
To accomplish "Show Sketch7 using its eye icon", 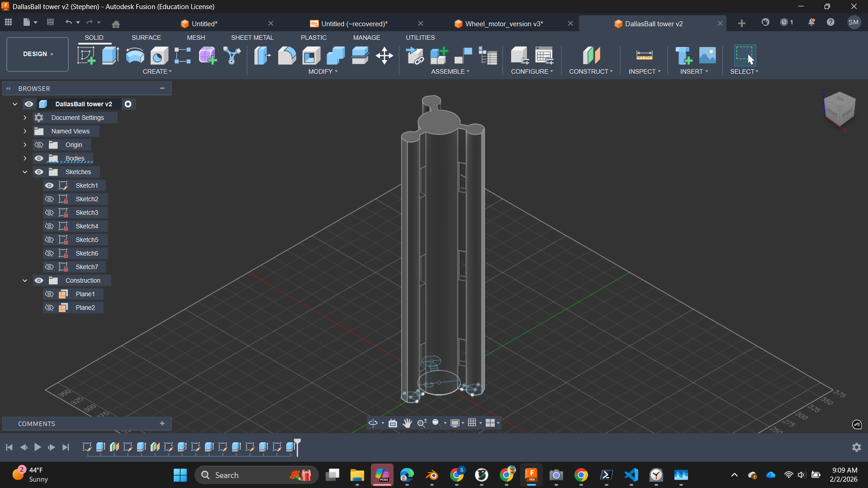I will click(49, 267).
